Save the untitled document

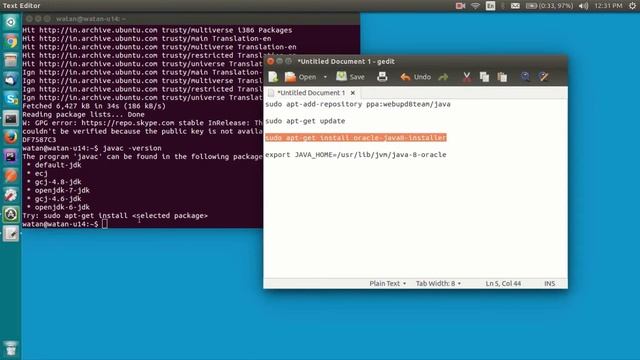pyautogui.click(x=350, y=77)
